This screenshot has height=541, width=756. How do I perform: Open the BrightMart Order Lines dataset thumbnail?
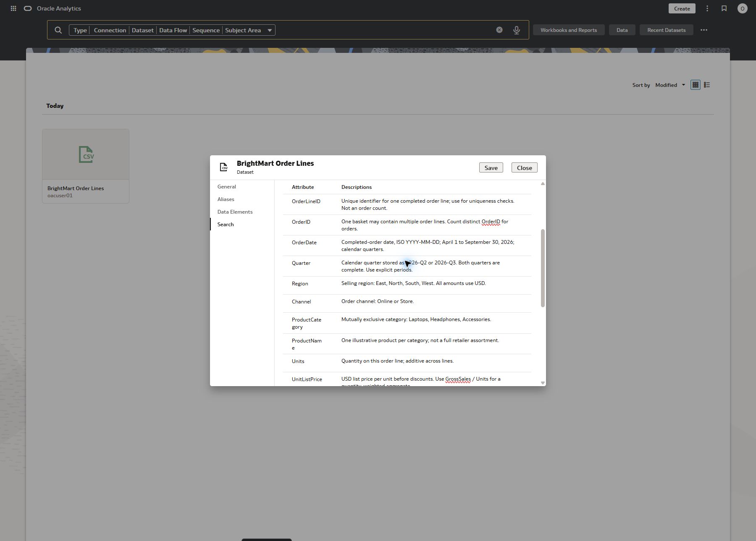pyautogui.click(x=86, y=154)
